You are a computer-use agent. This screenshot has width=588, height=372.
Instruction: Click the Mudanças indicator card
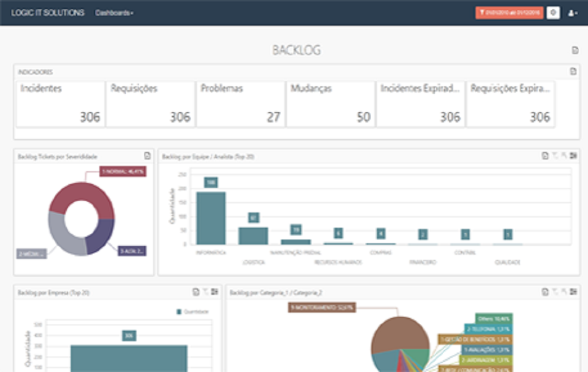(331, 104)
